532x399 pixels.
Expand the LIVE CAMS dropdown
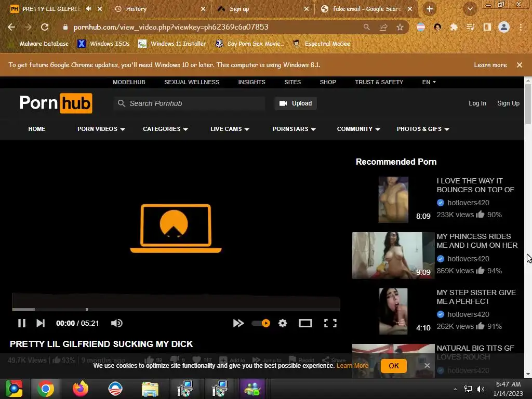[230, 129]
